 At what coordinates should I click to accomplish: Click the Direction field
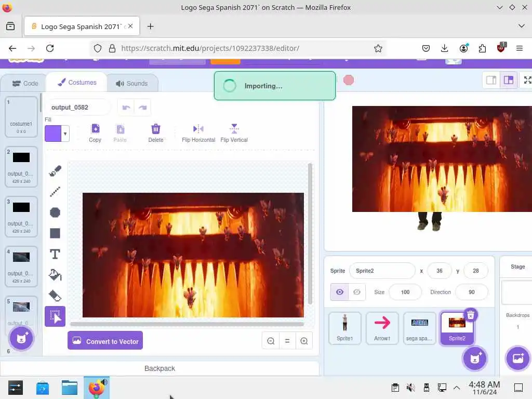pos(472,292)
